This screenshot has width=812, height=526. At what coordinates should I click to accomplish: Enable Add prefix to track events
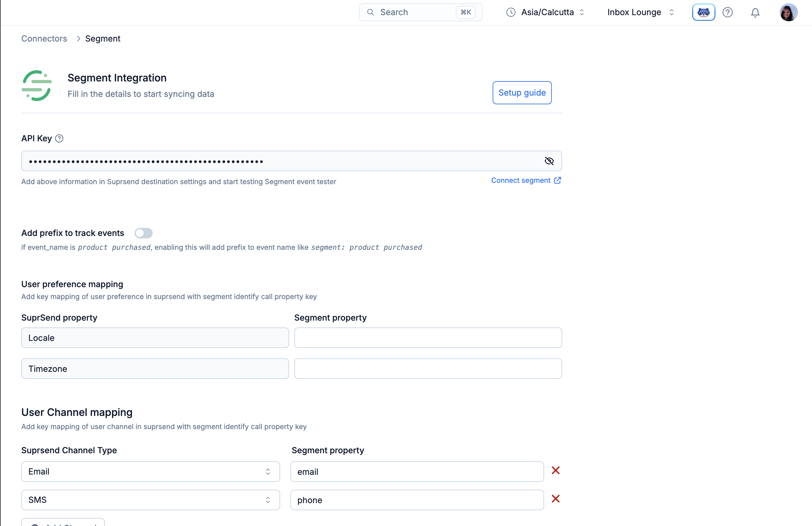tap(143, 233)
